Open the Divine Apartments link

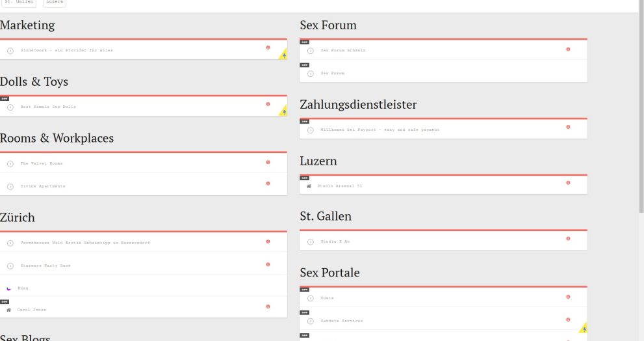(x=43, y=186)
